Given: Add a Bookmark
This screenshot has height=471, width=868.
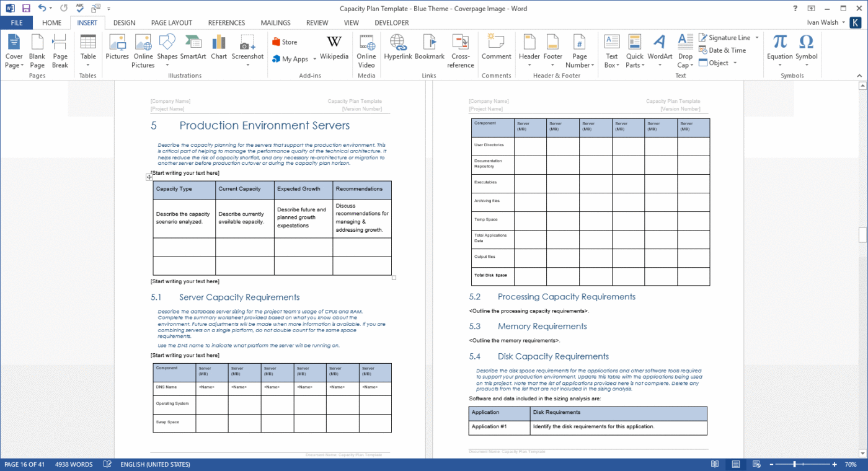Looking at the screenshot, I should [430, 50].
